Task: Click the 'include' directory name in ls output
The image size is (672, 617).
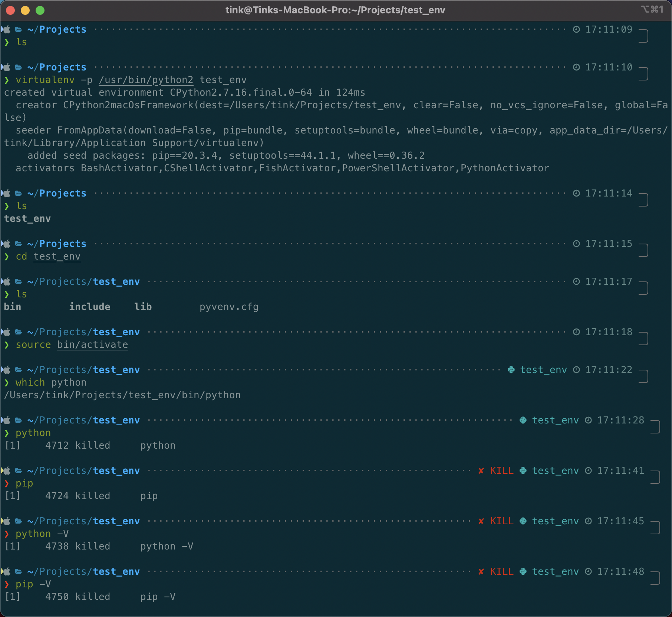Action: click(x=89, y=307)
